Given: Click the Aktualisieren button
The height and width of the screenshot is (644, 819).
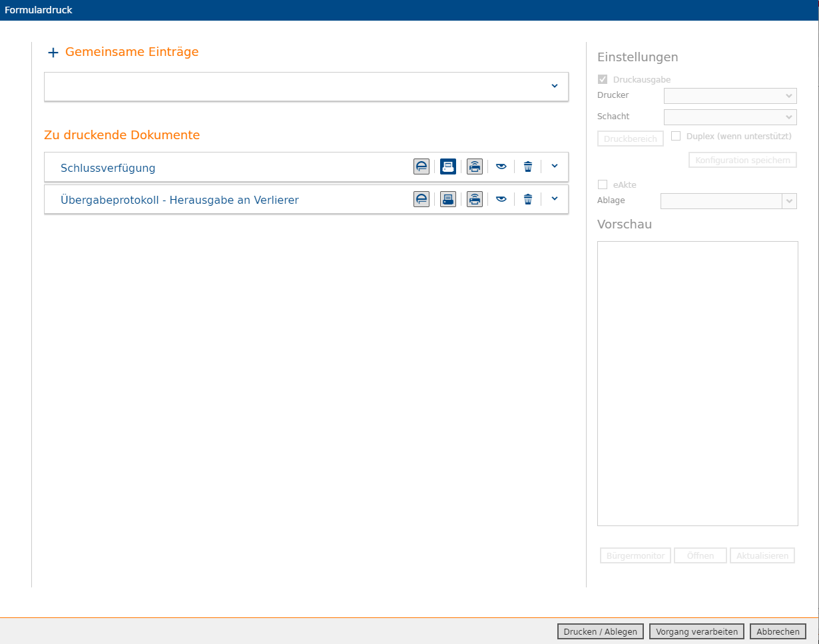Looking at the screenshot, I should tap(762, 555).
